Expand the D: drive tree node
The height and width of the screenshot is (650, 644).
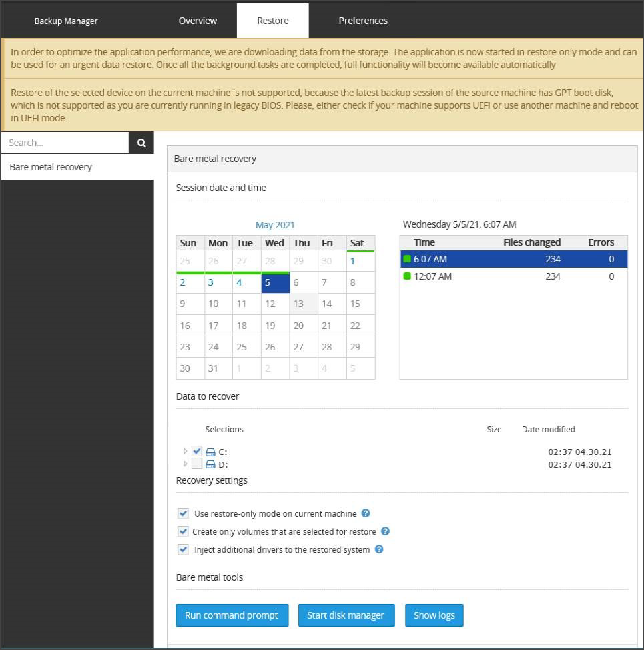tap(186, 464)
